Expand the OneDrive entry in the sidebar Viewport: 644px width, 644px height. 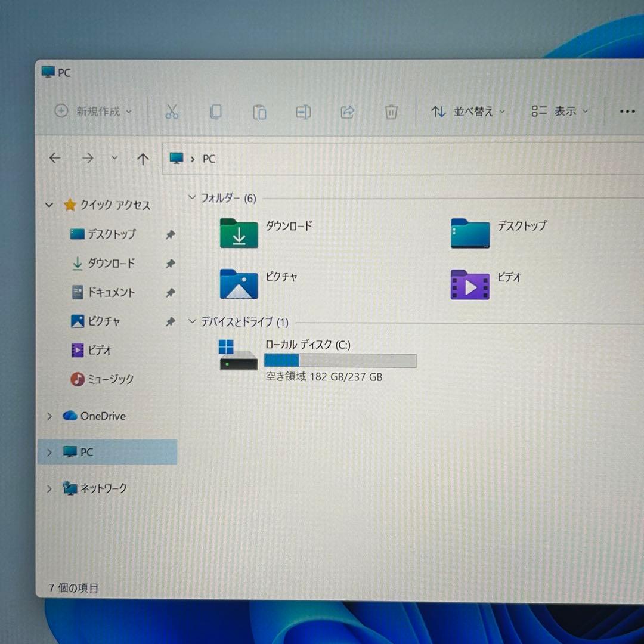coord(49,416)
